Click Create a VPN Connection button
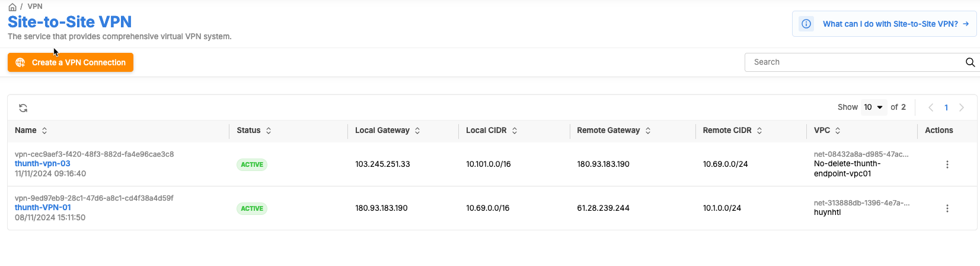Viewport: 980px width, 266px height. pyautogui.click(x=71, y=62)
